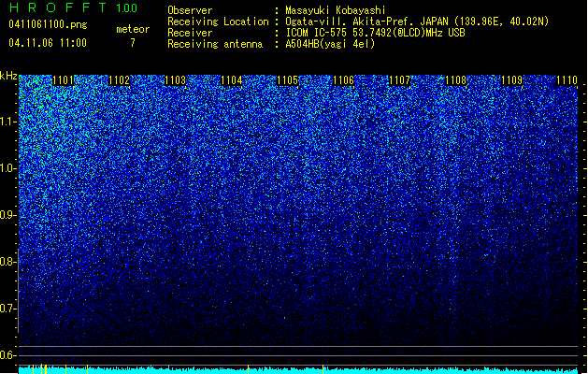
Task: Click the 'Observer' field label
Action: tap(190, 10)
